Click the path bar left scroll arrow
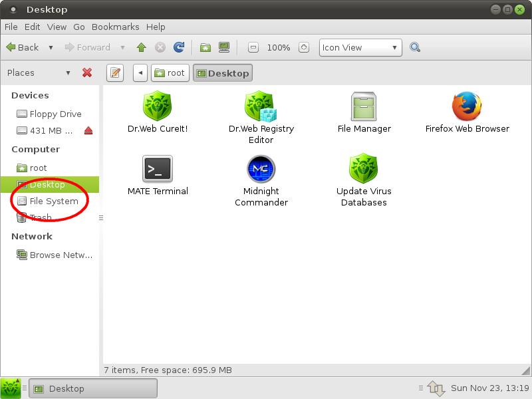This screenshot has width=532, height=399. [140, 73]
